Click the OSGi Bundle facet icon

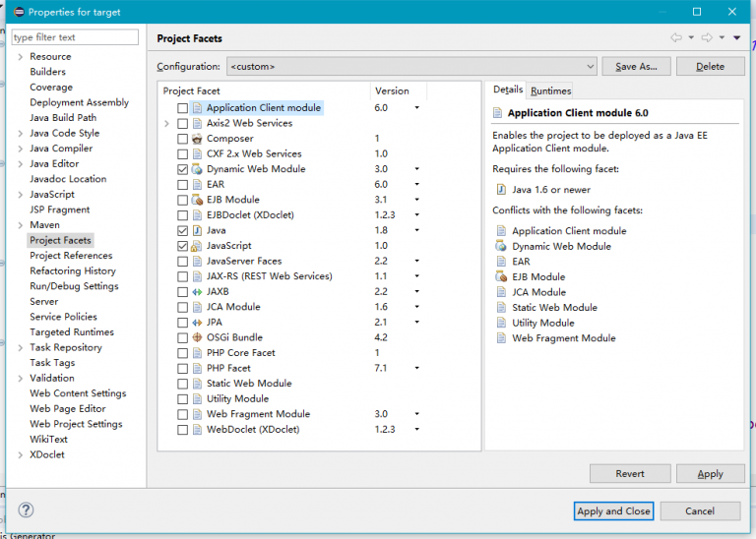coord(197,337)
